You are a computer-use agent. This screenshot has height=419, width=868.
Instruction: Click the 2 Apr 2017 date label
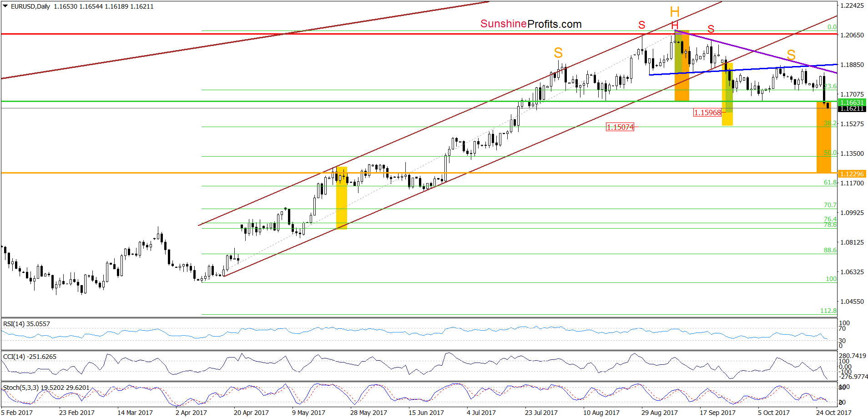tap(191, 413)
